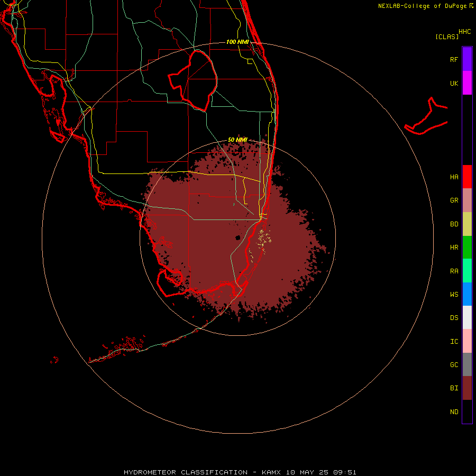Click the Hydrometeor Classification KAMX timestamp caption
Screen dimensions: 476x476
[x=240, y=472]
